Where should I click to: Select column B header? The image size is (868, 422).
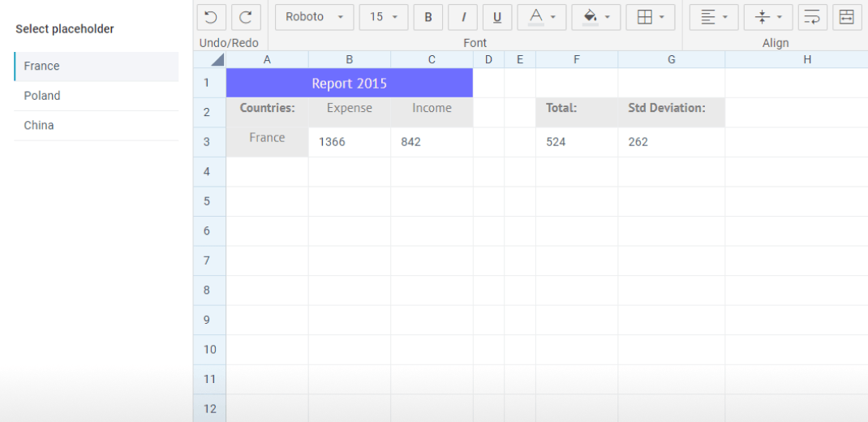point(350,60)
